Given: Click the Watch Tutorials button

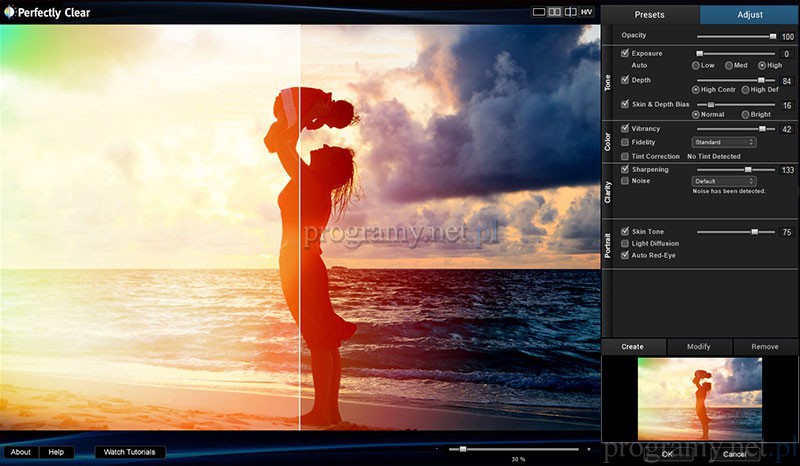Looking at the screenshot, I should pyautogui.click(x=130, y=452).
